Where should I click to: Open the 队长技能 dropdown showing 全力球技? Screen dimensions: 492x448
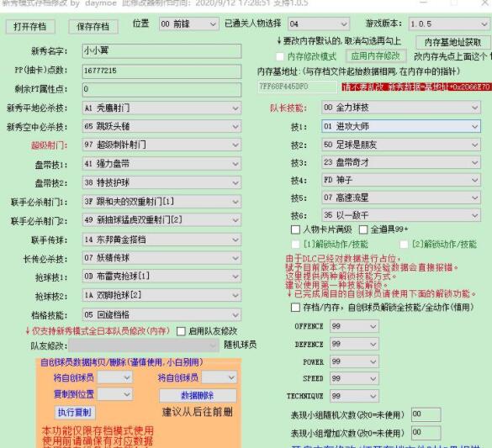[401, 108]
